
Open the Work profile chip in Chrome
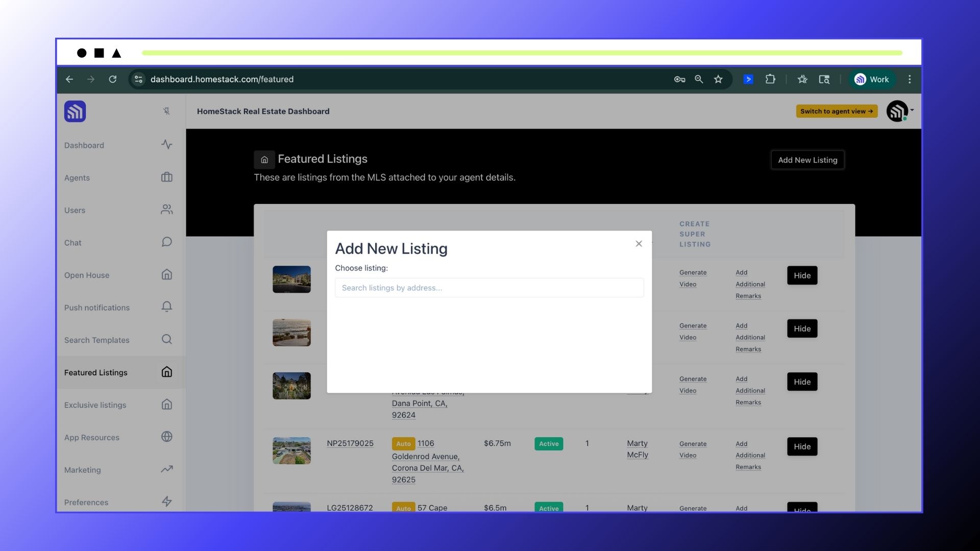click(872, 79)
